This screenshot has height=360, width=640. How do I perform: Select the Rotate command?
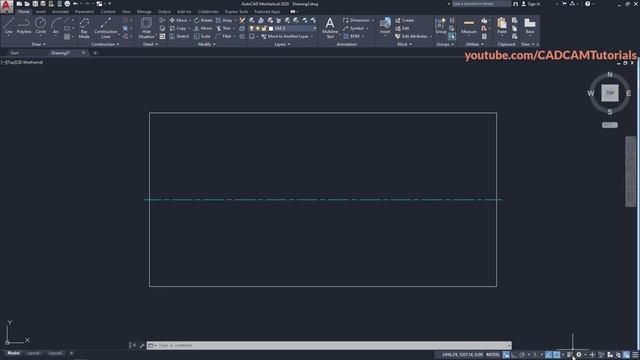pyautogui.click(x=203, y=20)
